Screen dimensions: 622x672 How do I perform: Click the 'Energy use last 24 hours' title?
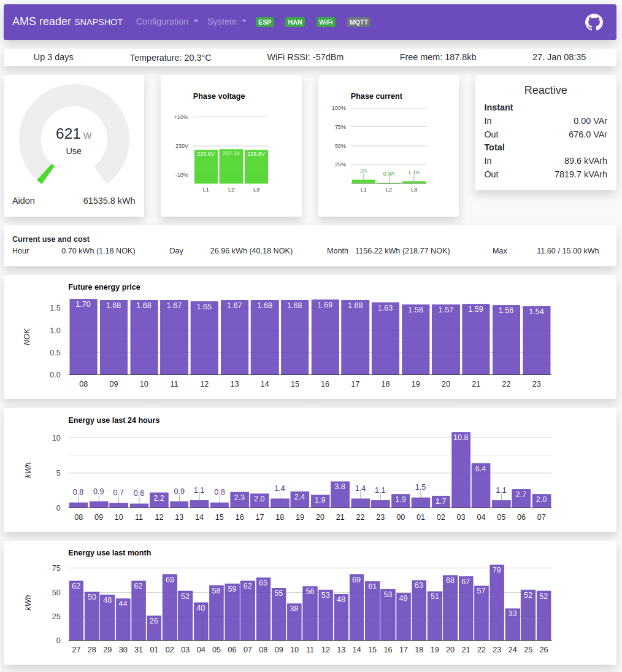pyautogui.click(x=114, y=420)
